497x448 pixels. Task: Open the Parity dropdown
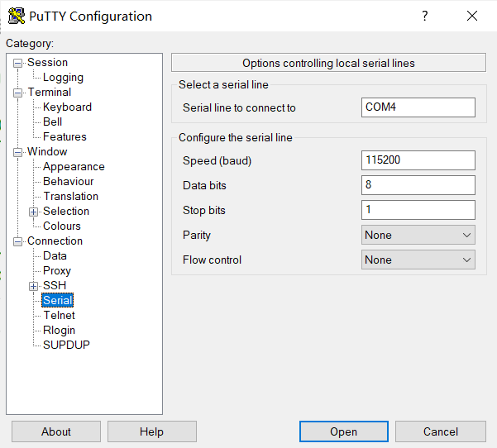pos(418,235)
